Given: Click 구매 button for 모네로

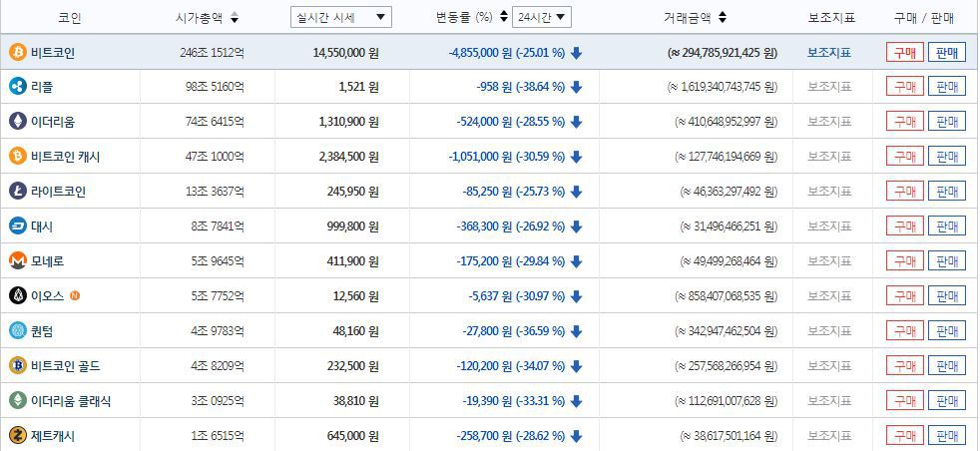Looking at the screenshot, I should pyautogui.click(x=904, y=261).
